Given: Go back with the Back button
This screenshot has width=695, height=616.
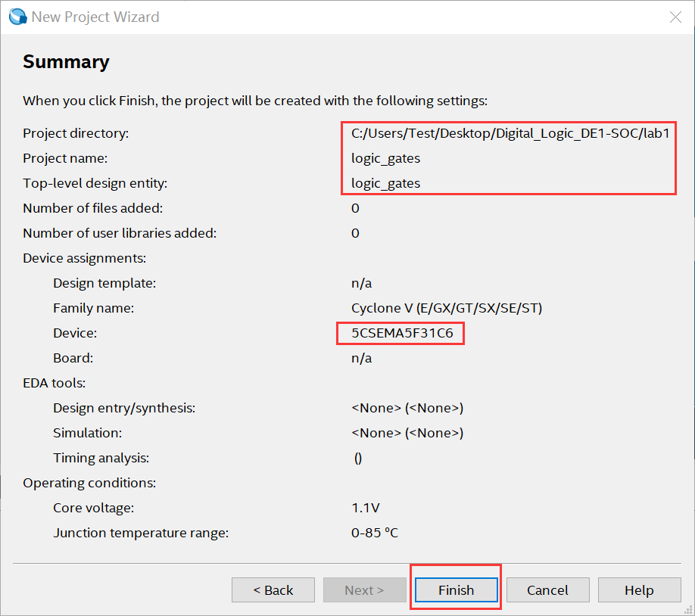Looking at the screenshot, I should (x=273, y=590).
